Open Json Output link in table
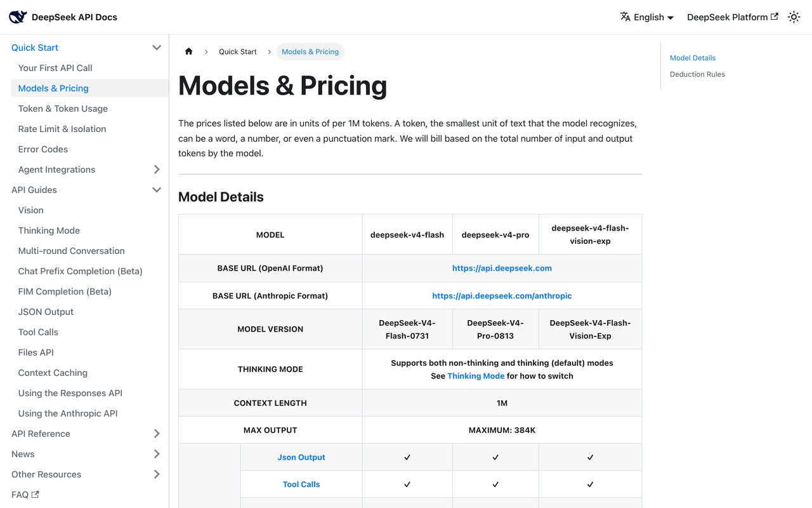The image size is (812, 508). (x=301, y=457)
